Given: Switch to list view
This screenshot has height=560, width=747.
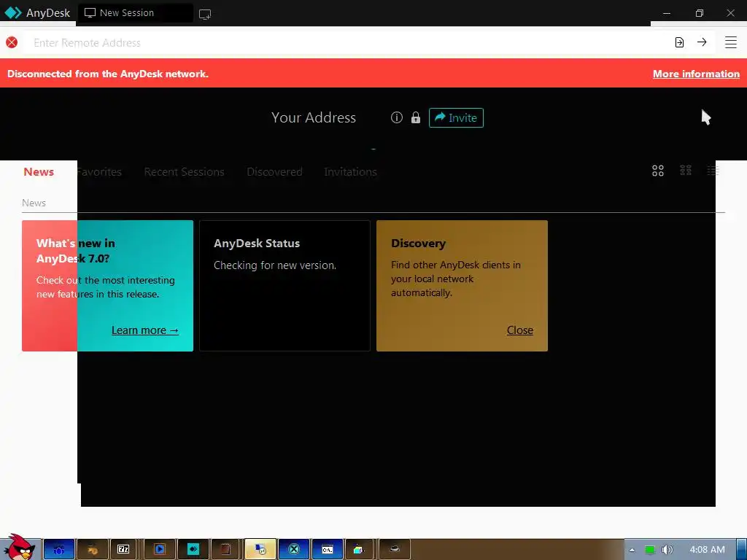Looking at the screenshot, I should click(x=713, y=171).
